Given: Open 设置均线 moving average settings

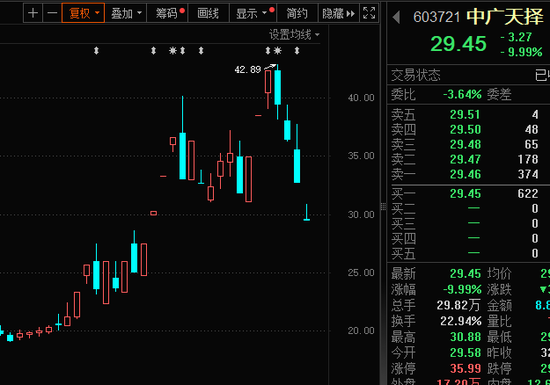Looking at the screenshot, I should (294, 35).
